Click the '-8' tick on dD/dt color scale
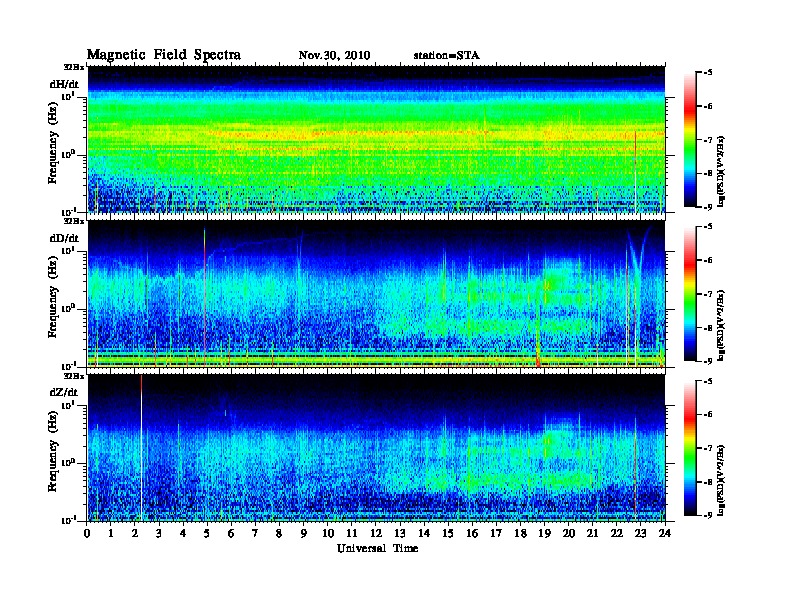Screen dimensions: 792x612 (x=708, y=327)
